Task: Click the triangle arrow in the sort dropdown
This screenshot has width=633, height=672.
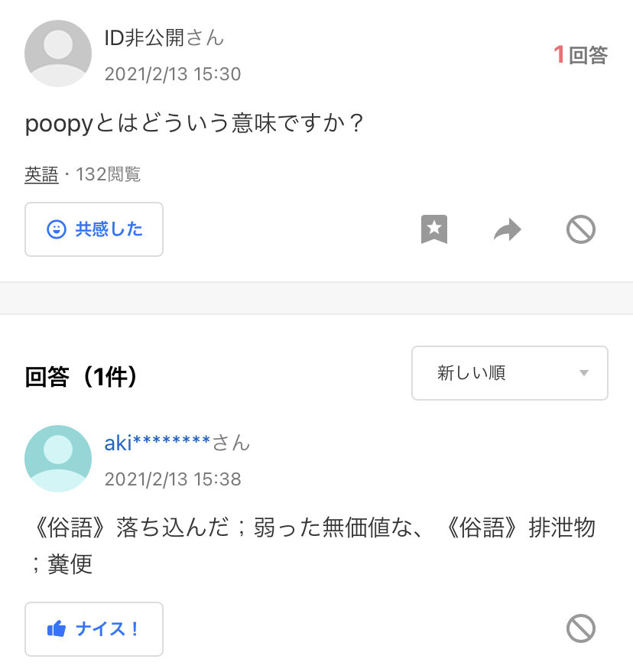Action: pos(583,373)
